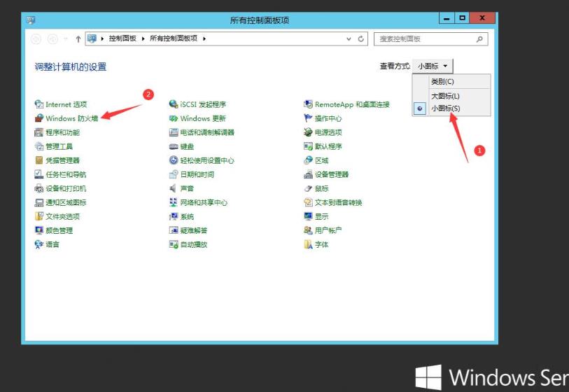Screen dimensions: 569x392
Task: Select the 凭据管理器 icon
Action: (x=38, y=160)
